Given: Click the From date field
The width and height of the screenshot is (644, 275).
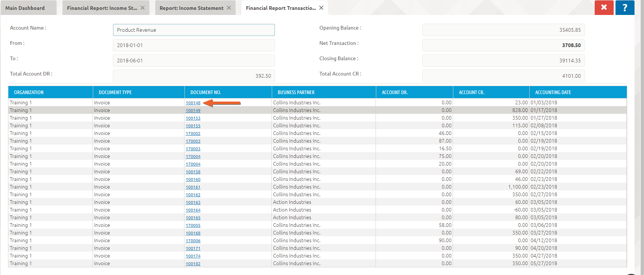Looking at the screenshot, I should coord(194,45).
